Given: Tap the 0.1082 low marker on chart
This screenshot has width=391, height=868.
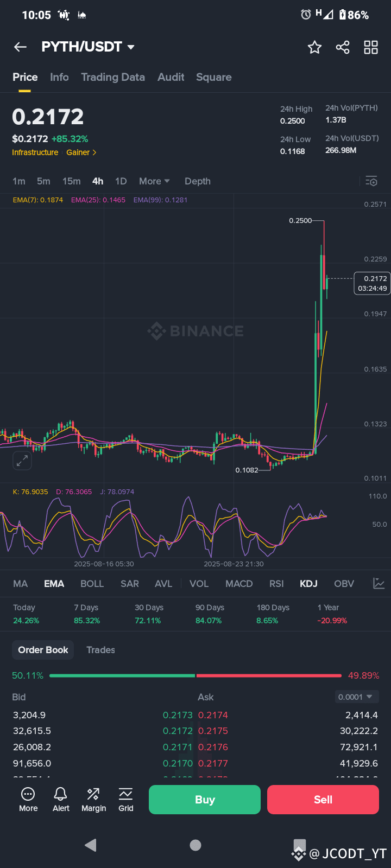Looking at the screenshot, I should (x=247, y=470).
